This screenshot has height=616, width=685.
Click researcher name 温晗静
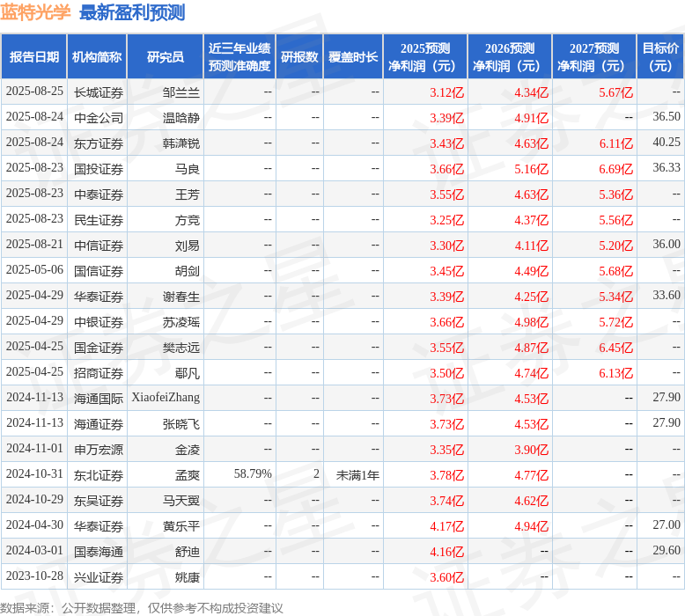pyautogui.click(x=180, y=118)
